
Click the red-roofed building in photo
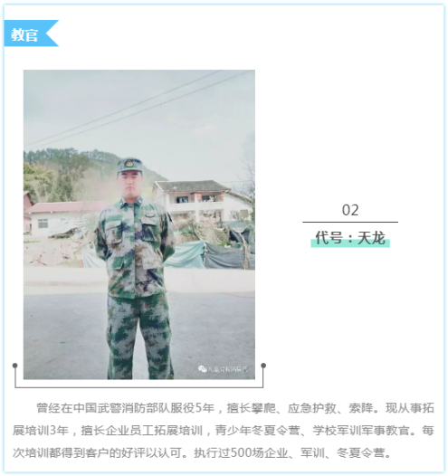point(61,218)
